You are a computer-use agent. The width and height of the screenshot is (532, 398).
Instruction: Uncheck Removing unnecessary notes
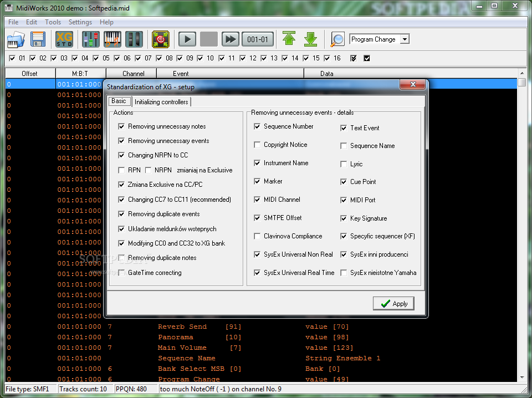coord(121,126)
